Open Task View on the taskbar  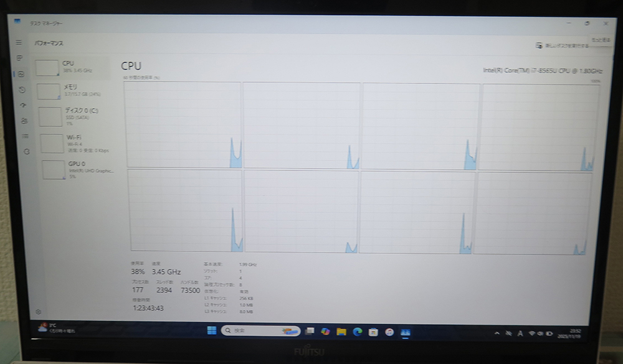point(310,331)
